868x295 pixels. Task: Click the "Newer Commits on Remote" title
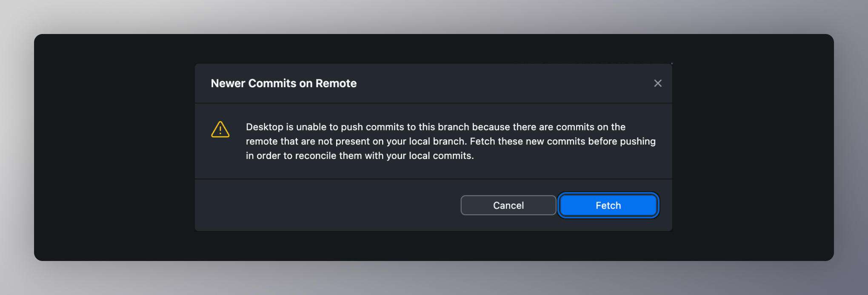coord(284,83)
